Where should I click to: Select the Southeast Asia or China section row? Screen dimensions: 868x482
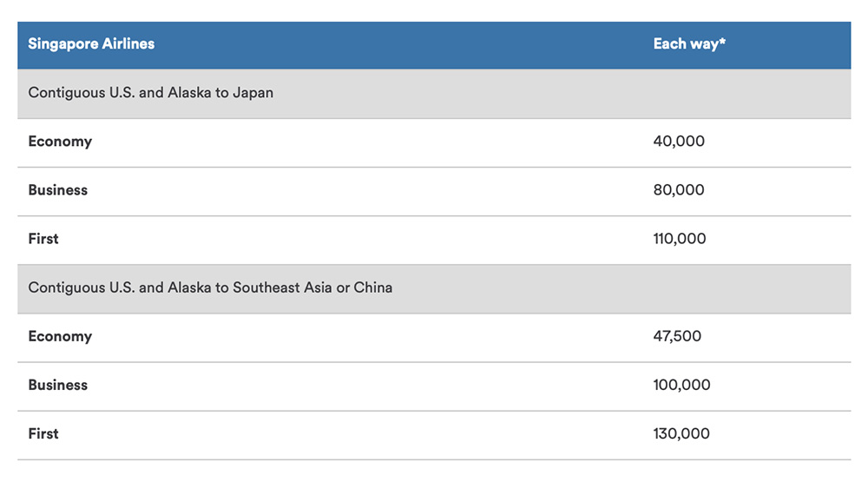coord(434,288)
